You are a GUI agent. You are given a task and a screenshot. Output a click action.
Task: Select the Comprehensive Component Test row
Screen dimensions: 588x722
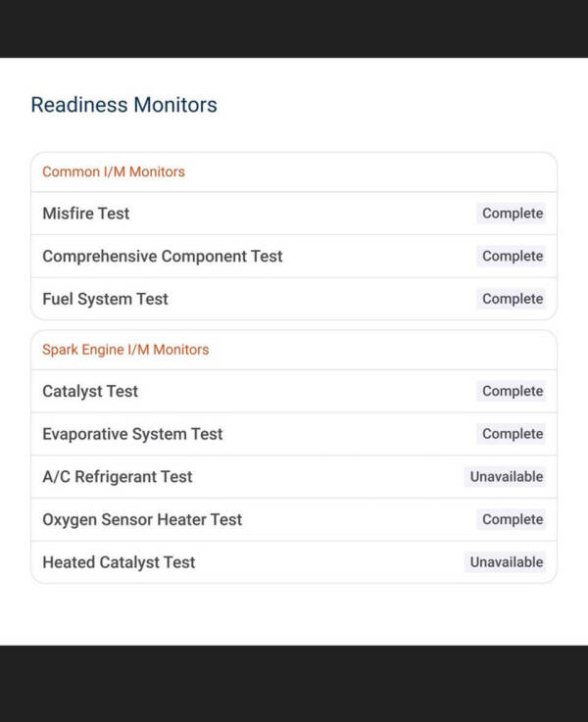(294, 256)
